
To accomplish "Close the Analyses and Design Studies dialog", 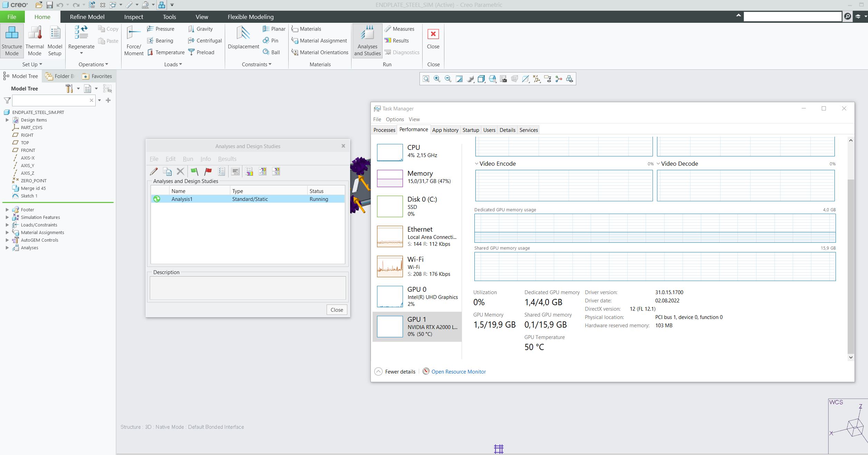I will point(336,310).
